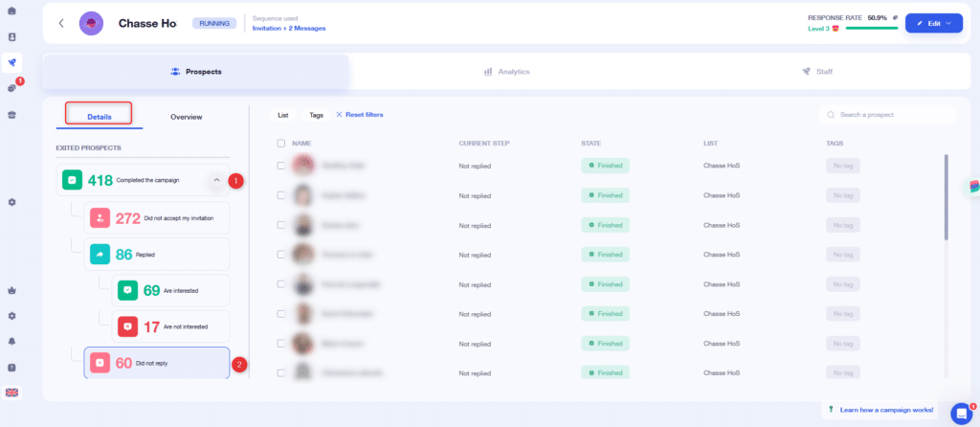Tick the fourth prospect row checkbox
The width and height of the screenshot is (980, 427).
(x=280, y=255)
